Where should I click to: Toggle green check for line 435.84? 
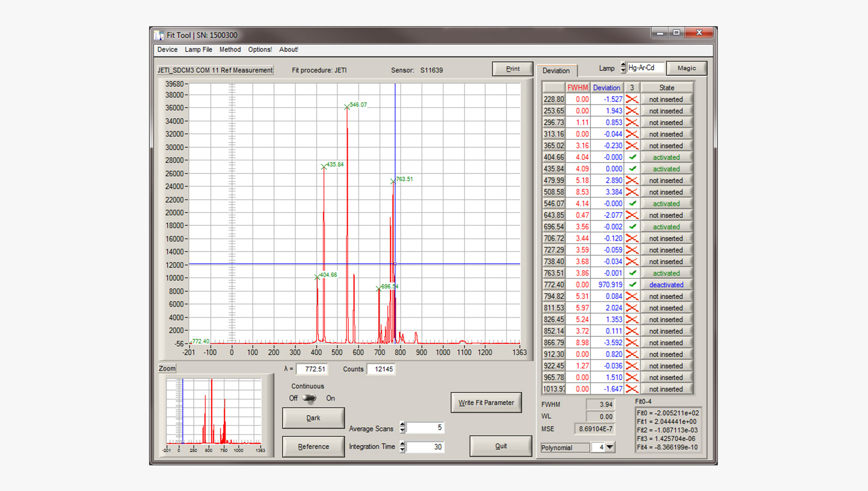coord(632,169)
